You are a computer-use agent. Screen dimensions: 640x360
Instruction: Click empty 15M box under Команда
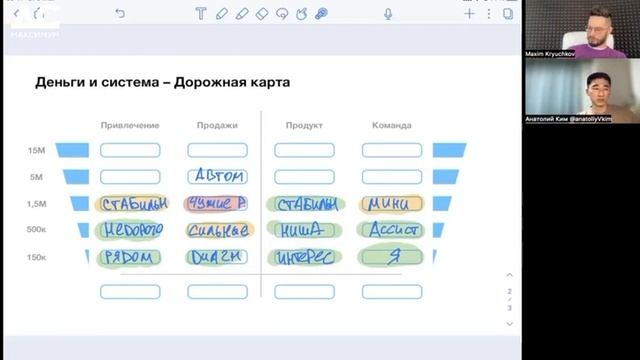tap(392, 150)
